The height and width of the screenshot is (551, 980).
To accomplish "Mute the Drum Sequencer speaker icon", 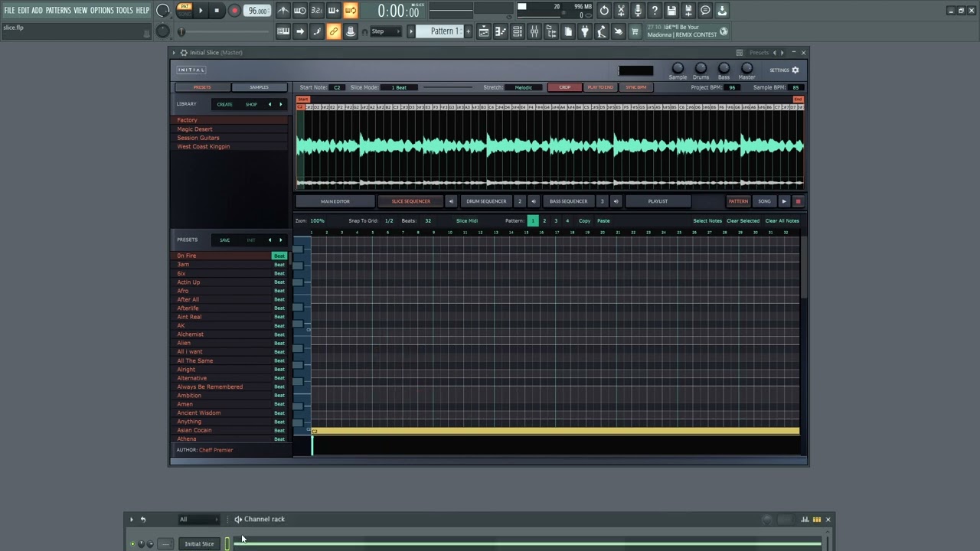I will click(534, 201).
